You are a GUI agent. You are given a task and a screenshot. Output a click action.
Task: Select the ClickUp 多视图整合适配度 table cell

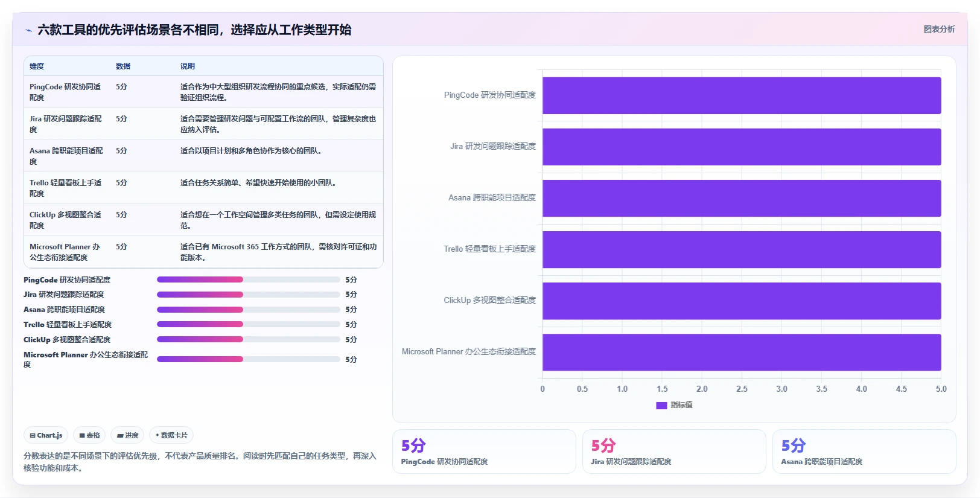coord(66,220)
